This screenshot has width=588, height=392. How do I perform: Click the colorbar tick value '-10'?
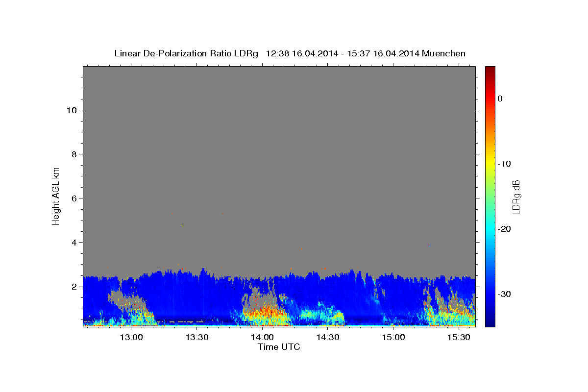[x=504, y=164]
